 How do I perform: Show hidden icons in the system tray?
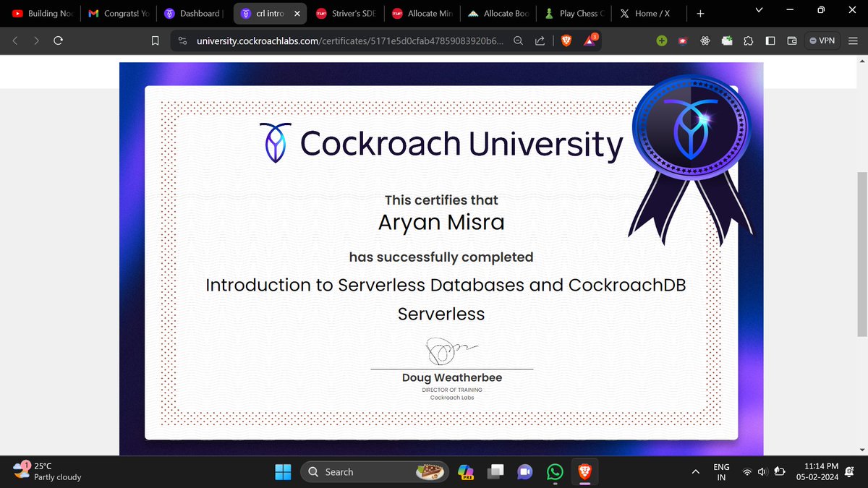coord(695,471)
